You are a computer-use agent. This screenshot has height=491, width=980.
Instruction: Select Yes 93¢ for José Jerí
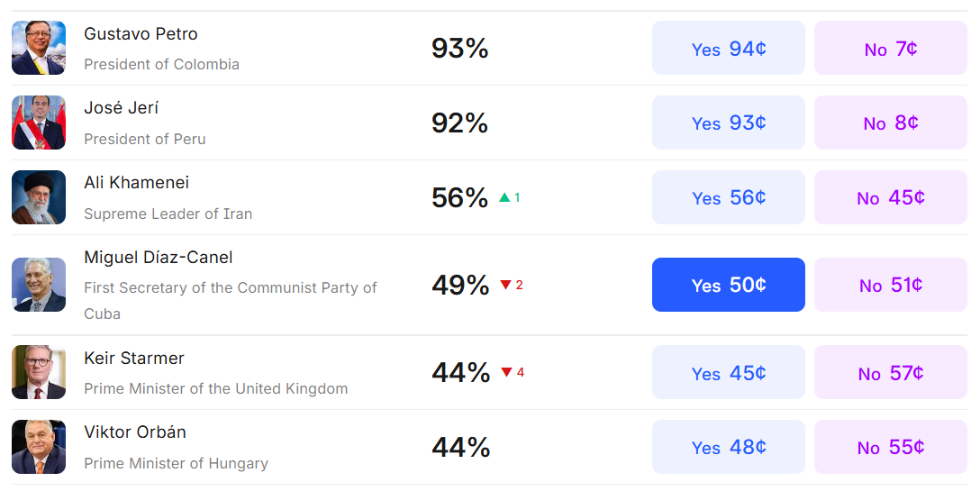click(x=728, y=123)
